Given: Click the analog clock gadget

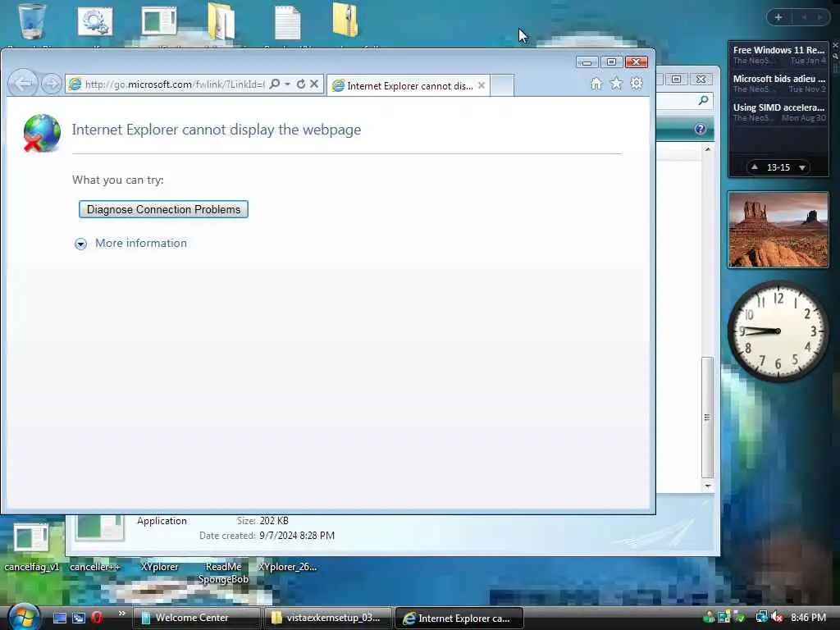Looking at the screenshot, I should click(778, 331).
